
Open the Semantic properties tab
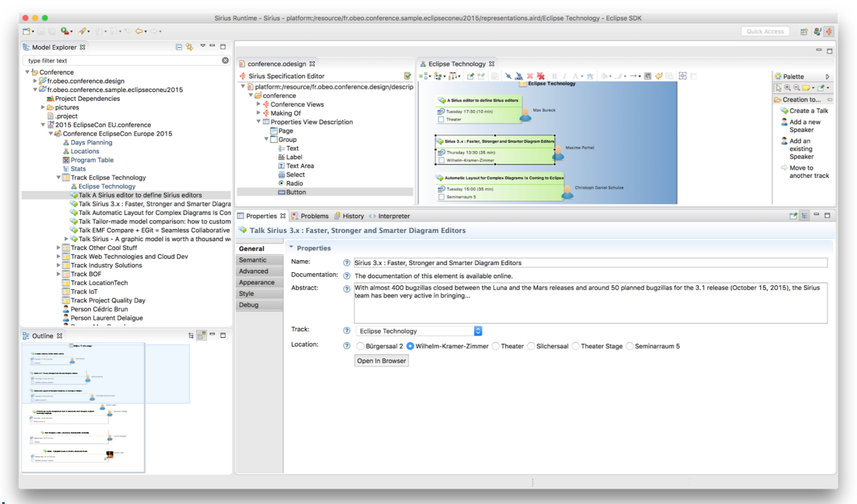click(x=259, y=260)
